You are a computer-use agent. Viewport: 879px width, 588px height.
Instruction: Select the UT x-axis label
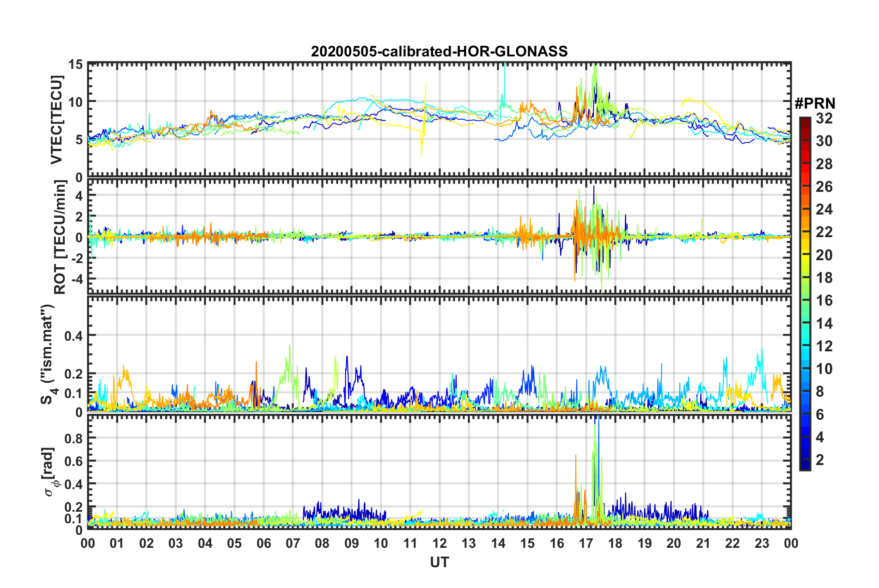tap(439, 562)
